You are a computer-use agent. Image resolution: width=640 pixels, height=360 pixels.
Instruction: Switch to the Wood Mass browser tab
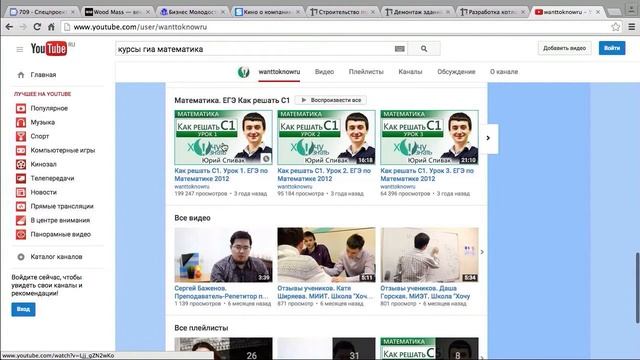point(117,12)
